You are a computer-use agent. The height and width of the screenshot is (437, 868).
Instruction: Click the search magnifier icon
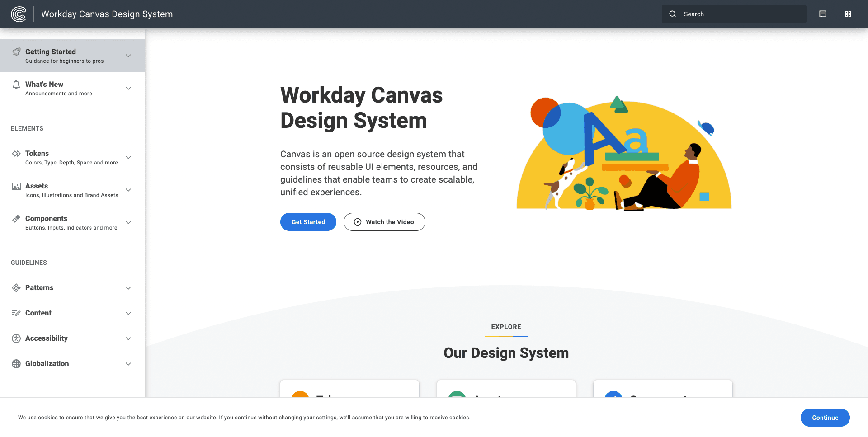pyautogui.click(x=673, y=14)
